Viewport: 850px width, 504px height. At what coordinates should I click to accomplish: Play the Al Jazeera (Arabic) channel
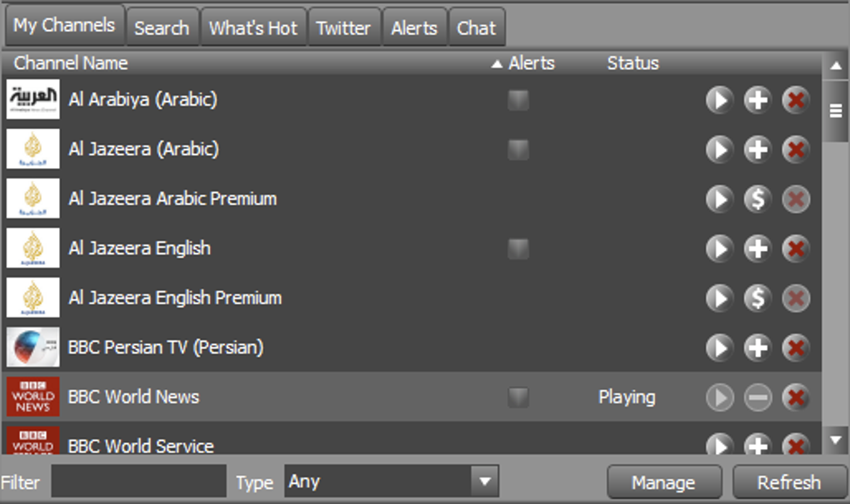coord(719,150)
